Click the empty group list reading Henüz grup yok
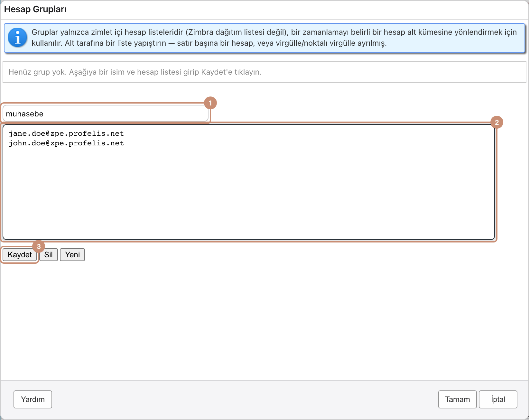Screen dimensions: 529x420 (x=264, y=72)
